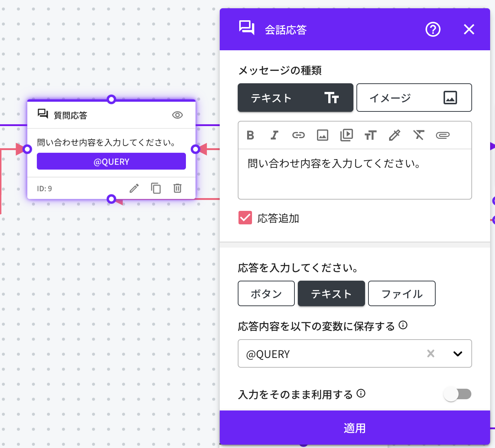Open help for 会話応答 panel
This screenshot has width=495, height=448.
click(433, 29)
